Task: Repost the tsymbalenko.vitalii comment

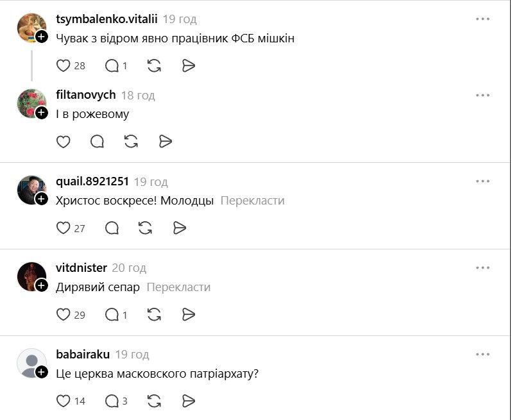Action: (x=154, y=65)
